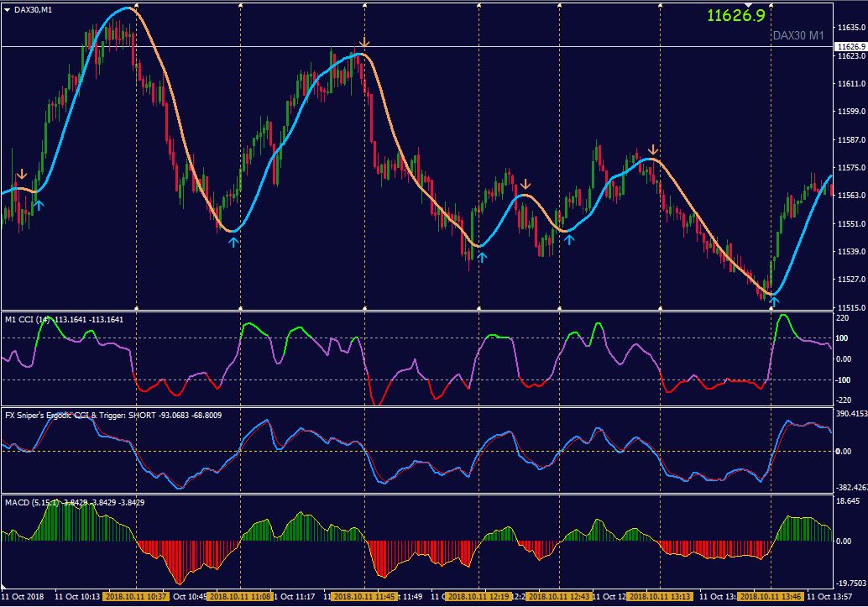The image size is (868, 607).
Task: Select the 2018.10.11 11:45 time label
Action: click(x=364, y=596)
